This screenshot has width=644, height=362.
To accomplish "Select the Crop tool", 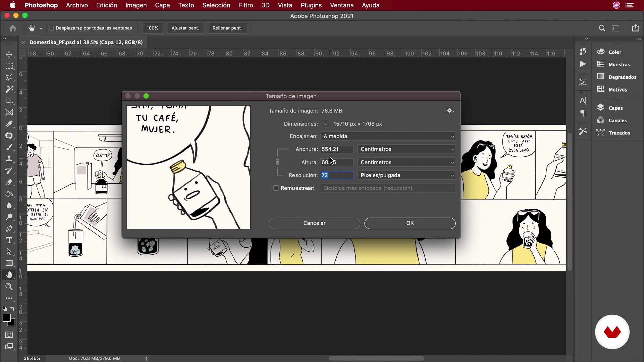I will [9, 101].
